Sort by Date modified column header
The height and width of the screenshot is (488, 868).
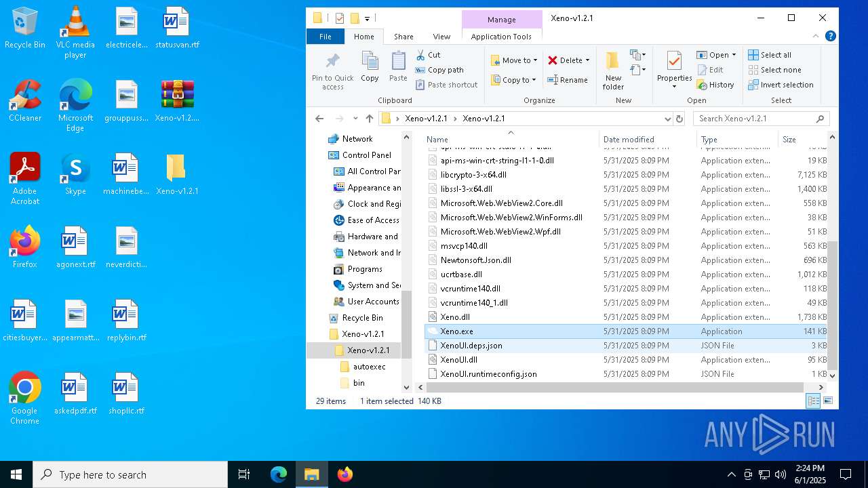click(x=648, y=139)
